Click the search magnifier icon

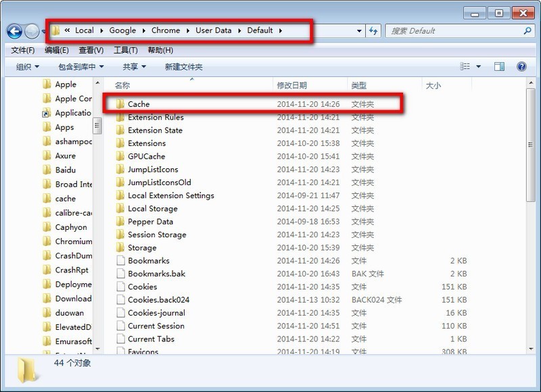pyautogui.click(x=527, y=31)
